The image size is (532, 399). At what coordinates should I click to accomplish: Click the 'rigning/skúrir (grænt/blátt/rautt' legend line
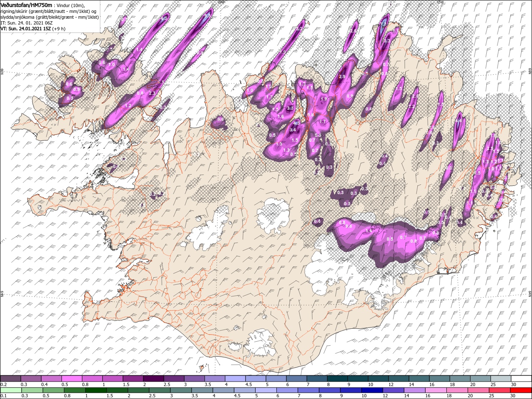point(48,11)
